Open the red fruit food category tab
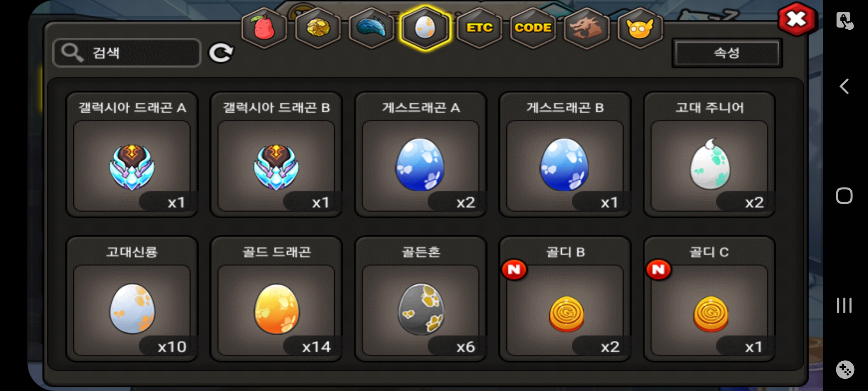The width and height of the screenshot is (868, 391). pyautogui.click(x=264, y=28)
